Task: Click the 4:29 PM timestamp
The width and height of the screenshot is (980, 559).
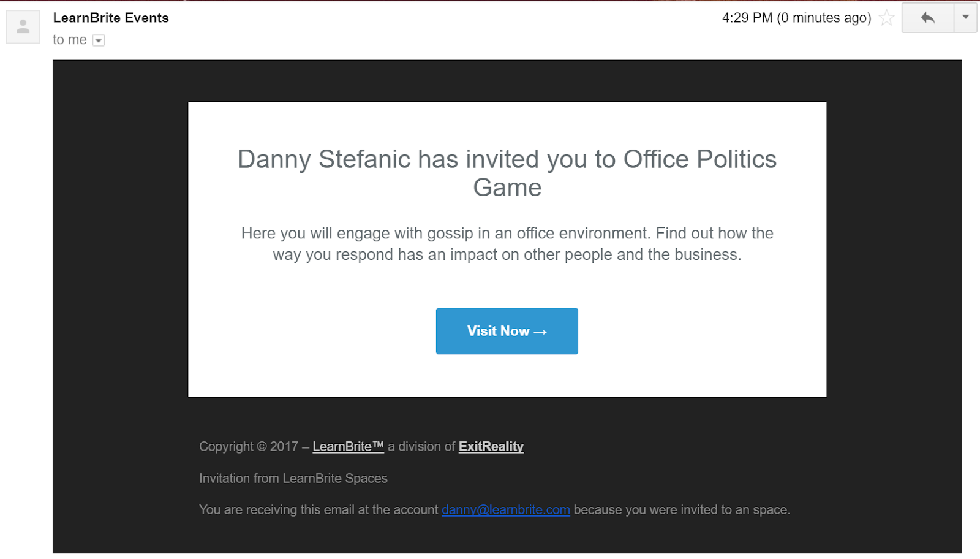Action: click(x=796, y=18)
